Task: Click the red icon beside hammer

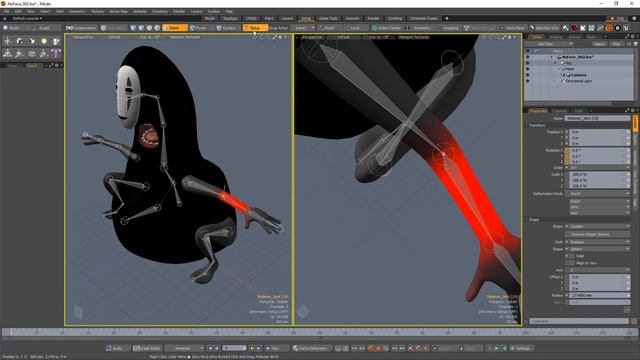Action: pyautogui.click(x=574, y=28)
